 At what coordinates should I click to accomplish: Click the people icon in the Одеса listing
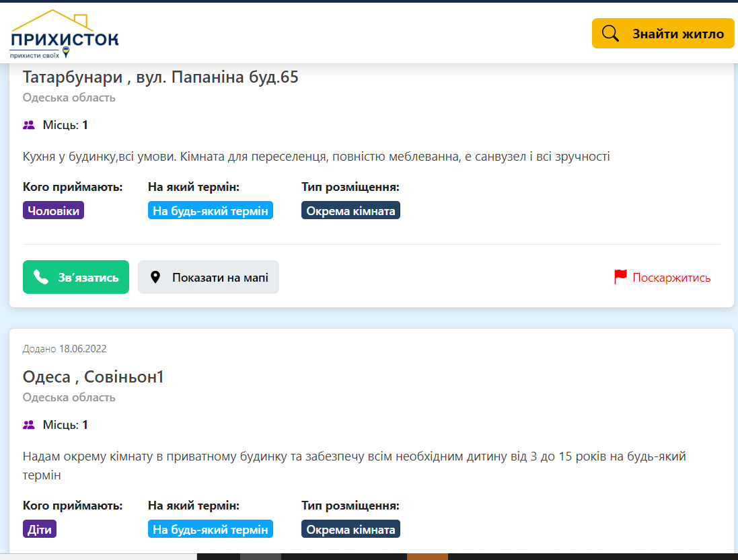[28, 424]
